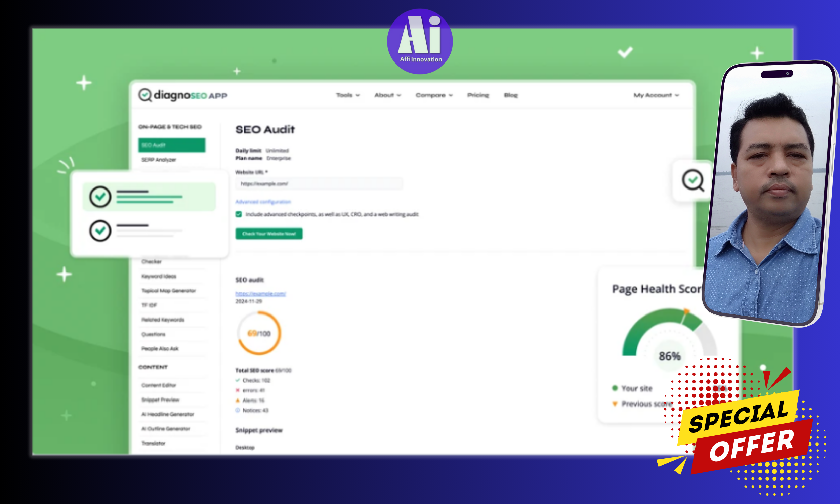Click the diagnoSEO APP logo
The image size is (840, 504).
pyautogui.click(x=183, y=95)
